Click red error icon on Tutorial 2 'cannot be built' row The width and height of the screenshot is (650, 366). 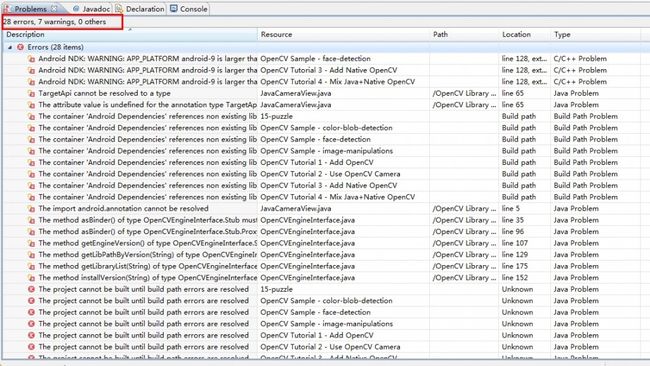click(31, 347)
